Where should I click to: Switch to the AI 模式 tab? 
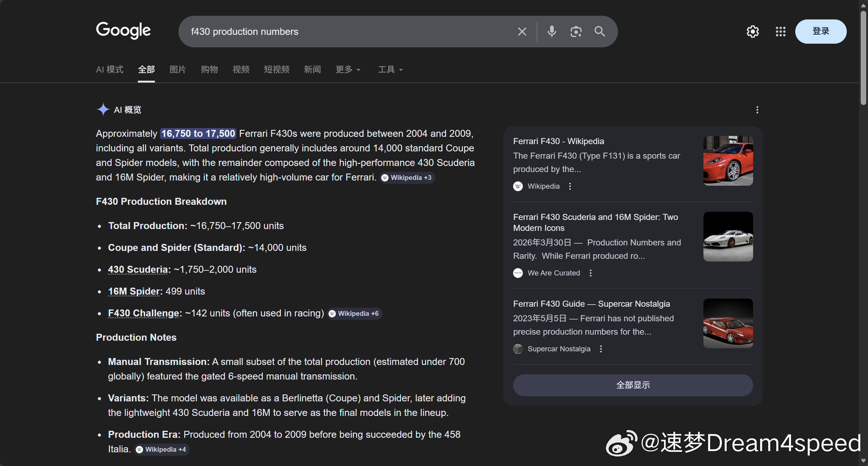[x=109, y=70]
